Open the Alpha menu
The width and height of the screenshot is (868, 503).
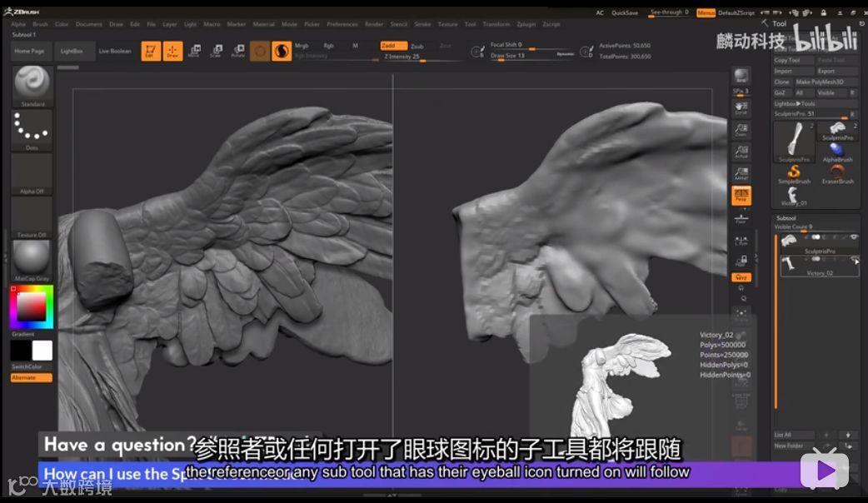(18, 24)
